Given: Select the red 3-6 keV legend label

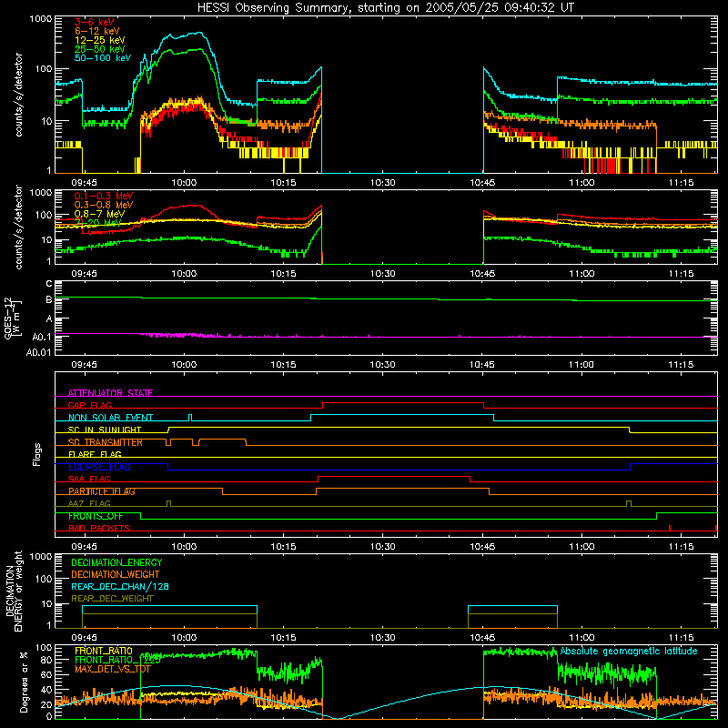Looking at the screenshot, I should 94,22.
